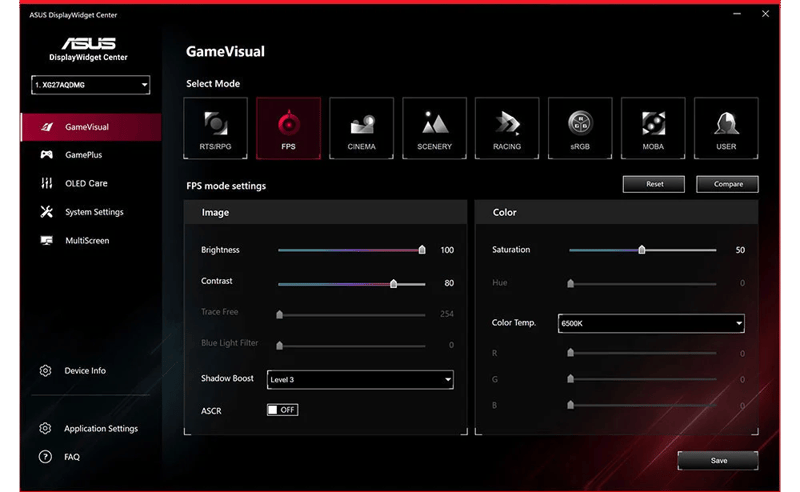
Task: Go to OLED Care section
Action: point(86,184)
